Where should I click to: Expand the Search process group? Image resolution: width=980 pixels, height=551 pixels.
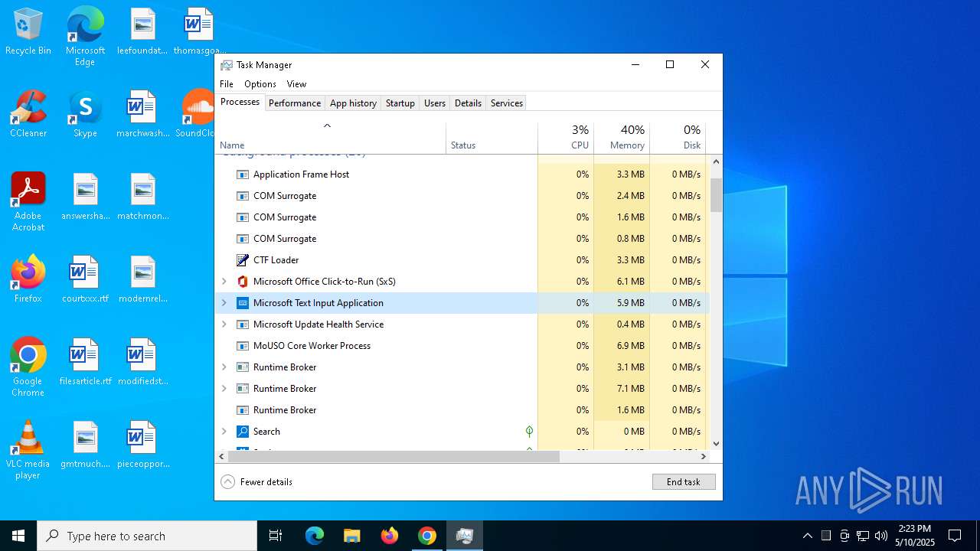224,432
